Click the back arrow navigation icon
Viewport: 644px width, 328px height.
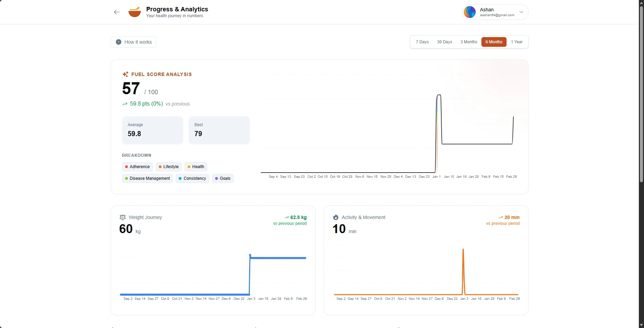pos(116,12)
